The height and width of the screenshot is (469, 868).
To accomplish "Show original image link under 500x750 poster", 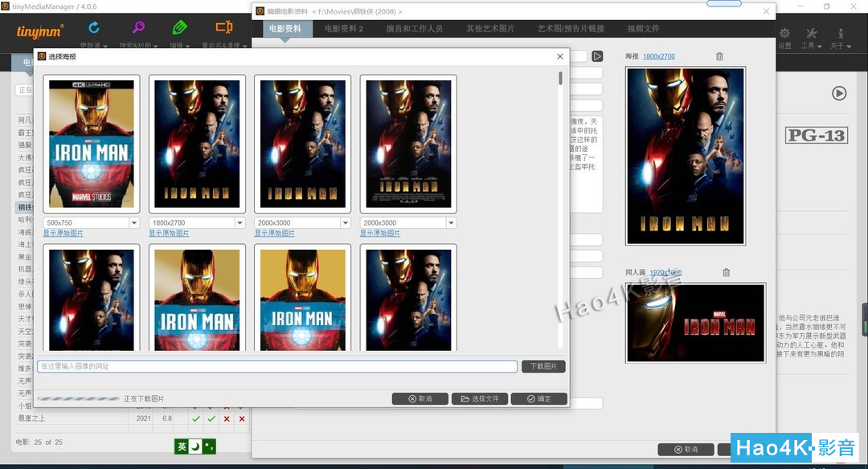I will point(63,234).
